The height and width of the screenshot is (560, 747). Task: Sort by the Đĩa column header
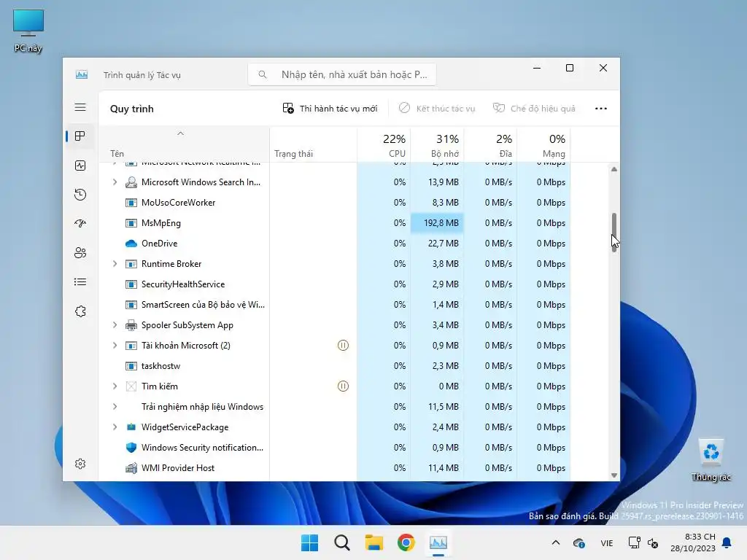tap(490, 144)
